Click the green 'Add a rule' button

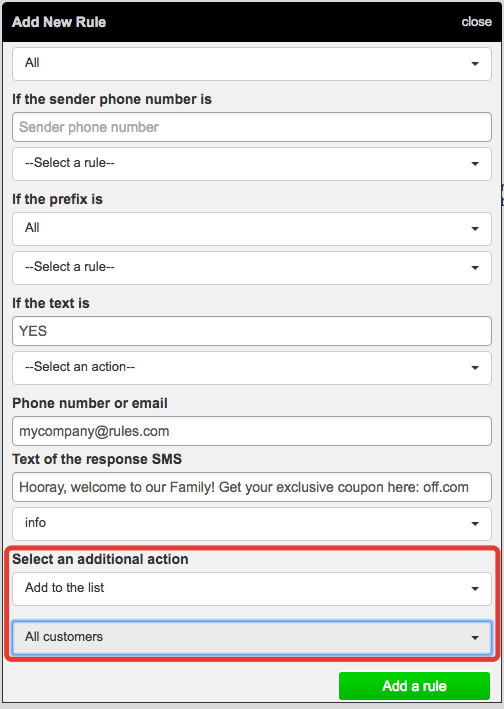click(415, 686)
